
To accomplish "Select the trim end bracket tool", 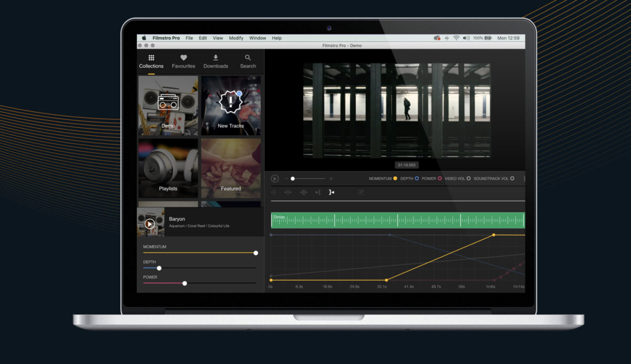I will coord(332,192).
